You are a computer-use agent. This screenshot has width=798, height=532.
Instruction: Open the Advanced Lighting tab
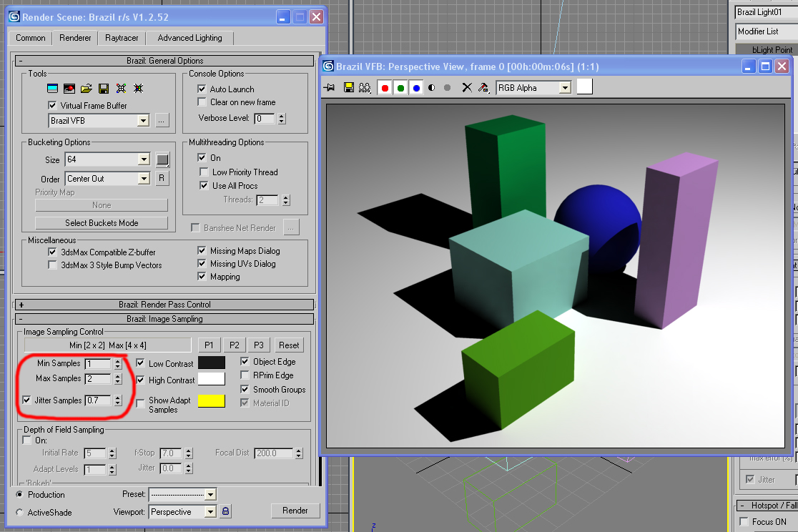click(x=189, y=38)
